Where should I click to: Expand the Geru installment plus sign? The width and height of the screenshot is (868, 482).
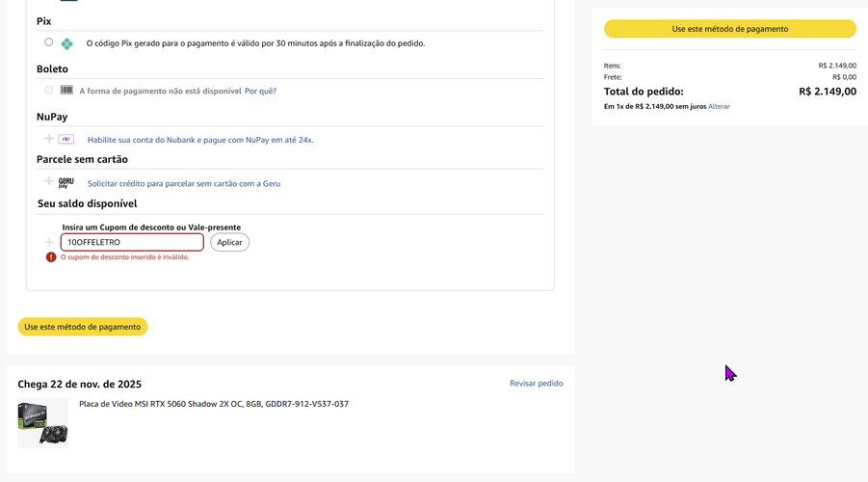pyautogui.click(x=49, y=181)
